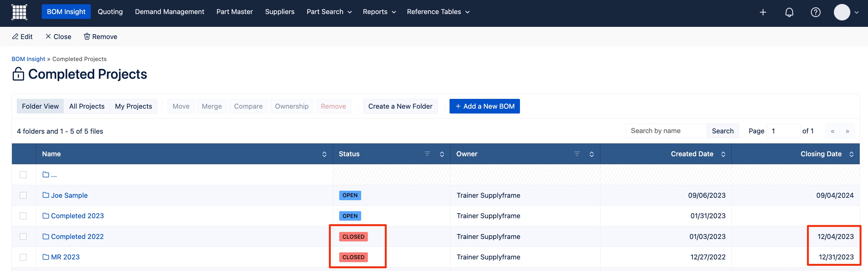
Task: Click Add a New BOM
Action: (x=485, y=106)
